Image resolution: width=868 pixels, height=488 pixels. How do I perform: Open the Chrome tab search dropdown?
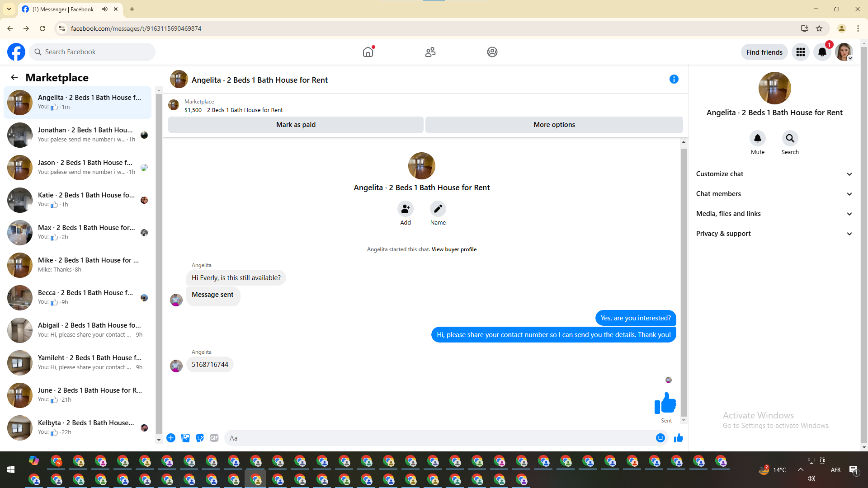click(x=9, y=9)
